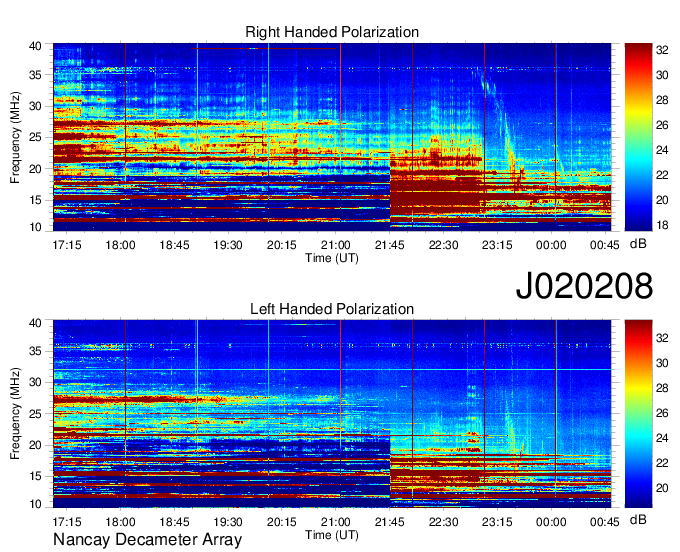
Task: Click "17:15" time tick under Right Handed plot
Action: point(67,245)
